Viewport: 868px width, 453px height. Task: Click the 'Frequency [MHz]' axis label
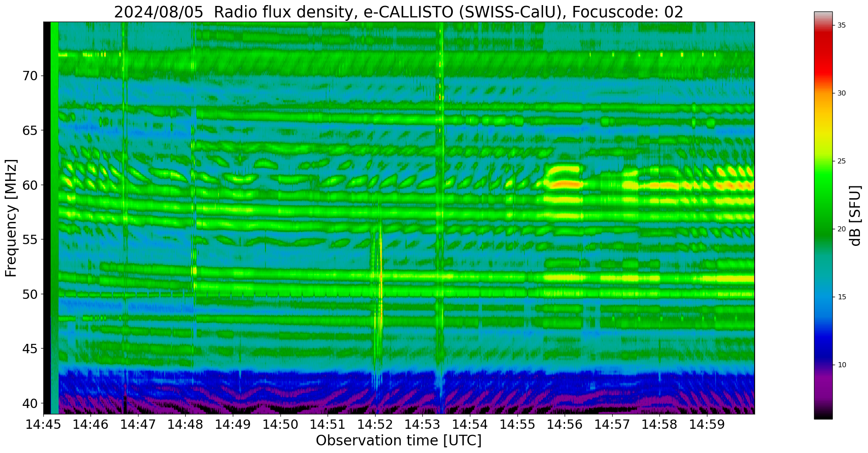coord(11,218)
